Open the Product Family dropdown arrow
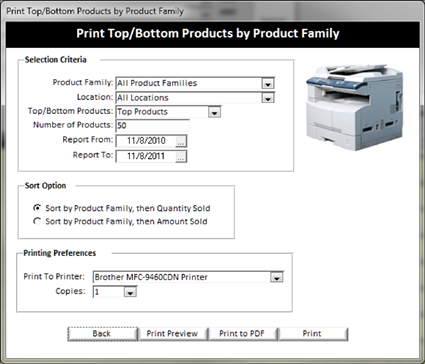425x364 pixels. [x=268, y=84]
